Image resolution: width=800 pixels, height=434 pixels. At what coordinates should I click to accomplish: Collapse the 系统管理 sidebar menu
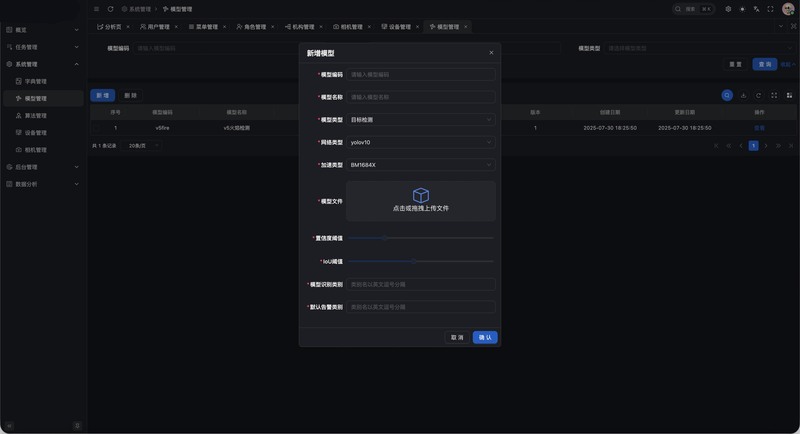[42, 64]
